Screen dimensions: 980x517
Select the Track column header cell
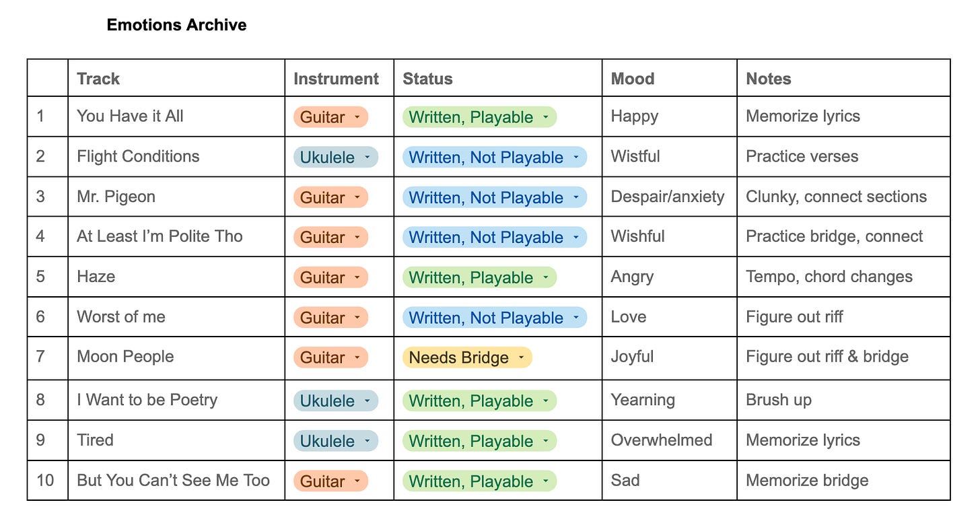point(176,78)
